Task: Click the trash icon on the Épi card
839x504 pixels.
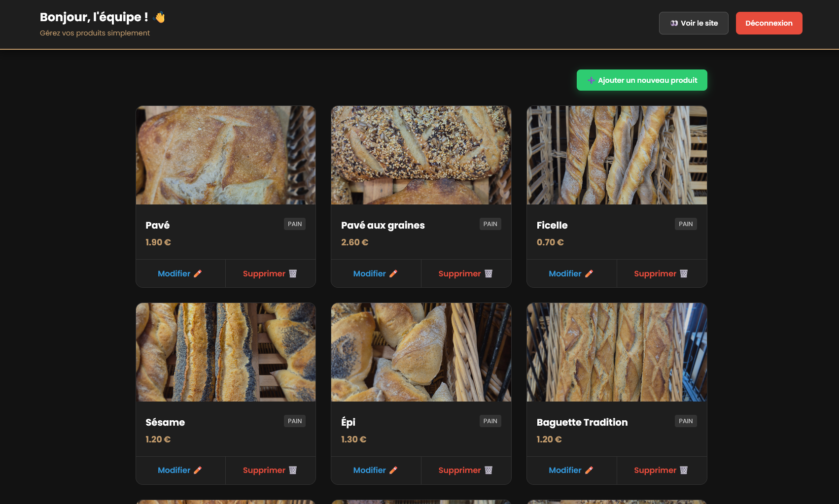Action: point(489,470)
